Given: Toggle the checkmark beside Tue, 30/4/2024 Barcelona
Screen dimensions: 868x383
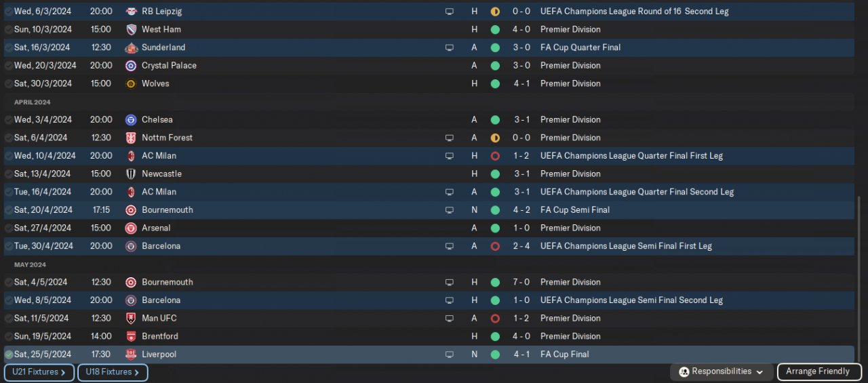Looking at the screenshot, I should (x=8, y=246).
